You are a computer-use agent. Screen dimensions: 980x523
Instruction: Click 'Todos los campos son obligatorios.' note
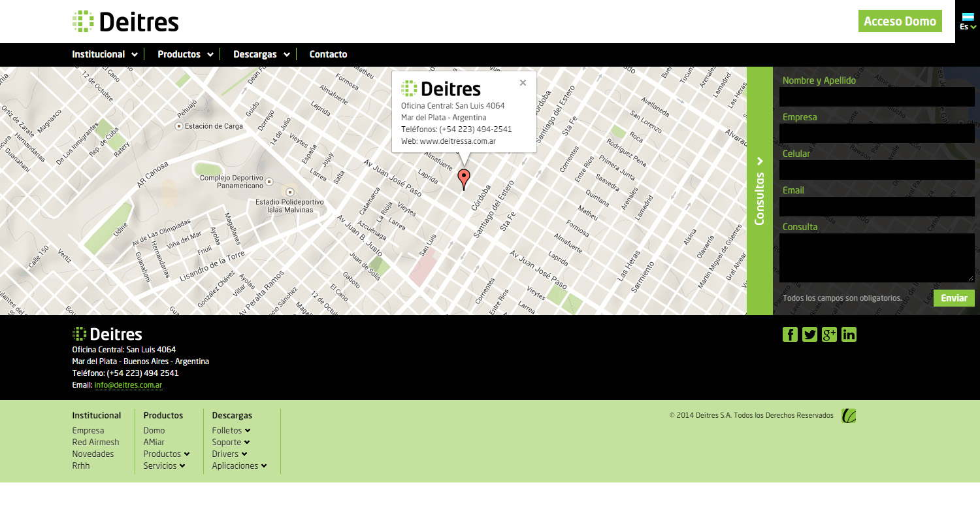pyautogui.click(x=842, y=298)
